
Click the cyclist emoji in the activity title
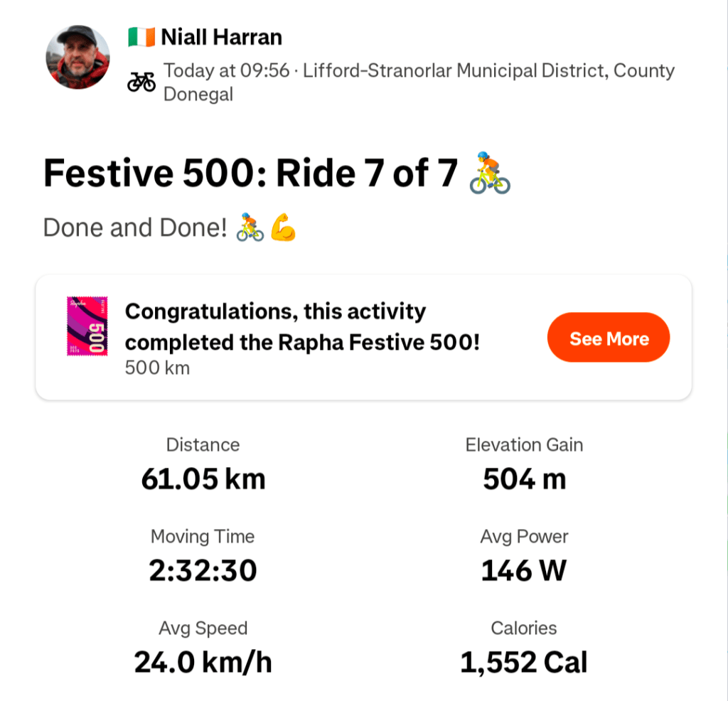(490, 174)
